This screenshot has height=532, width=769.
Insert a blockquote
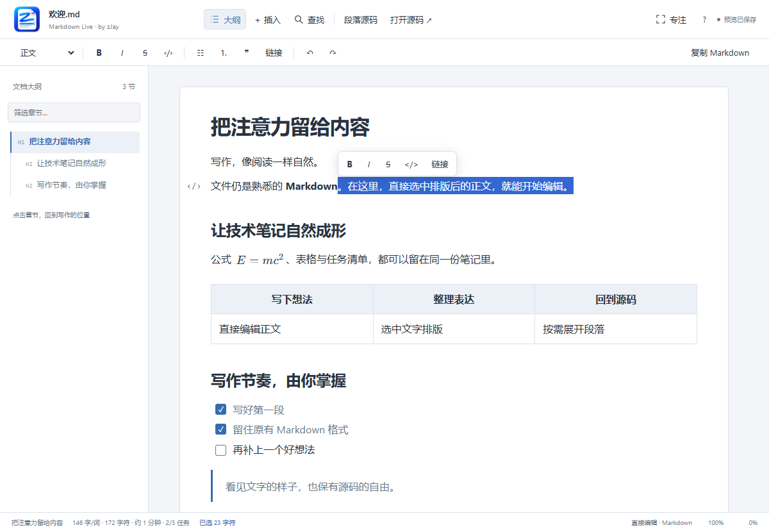(247, 53)
